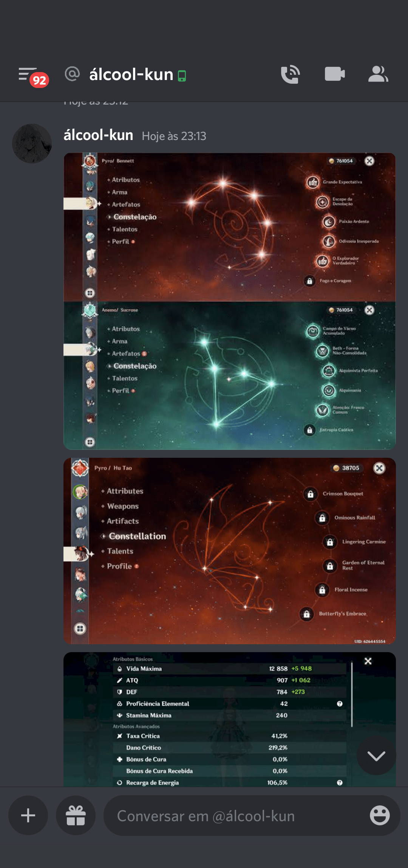Image resolution: width=408 pixels, height=868 pixels.
Task: Click the @ mention icon in header
Action: (x=72, y=74)
